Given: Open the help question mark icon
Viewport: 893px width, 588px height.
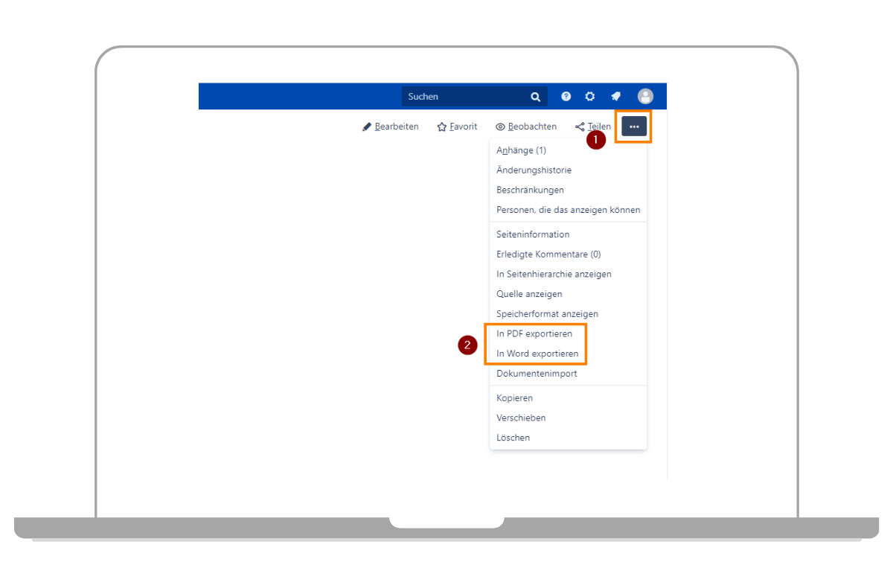Looking at the screenshot, I should [566, 97].
